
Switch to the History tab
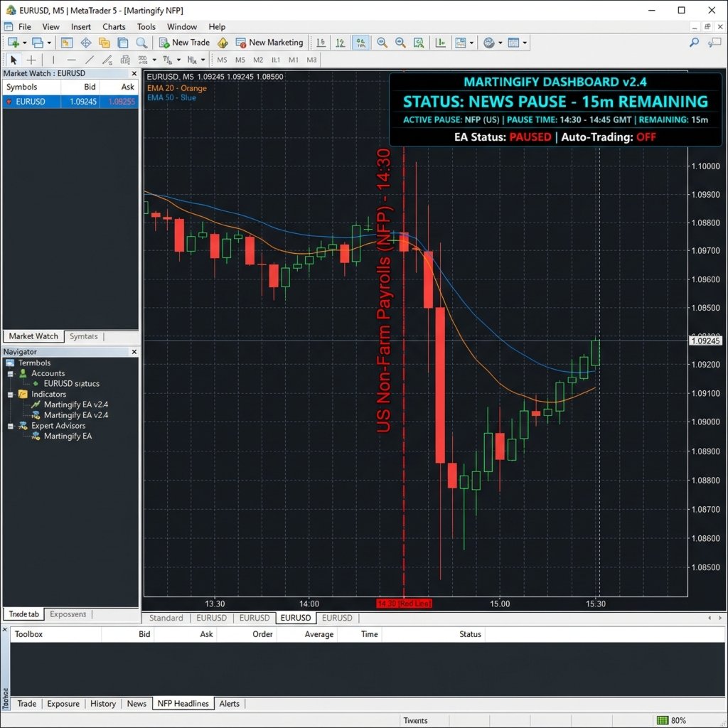[103, 704]
